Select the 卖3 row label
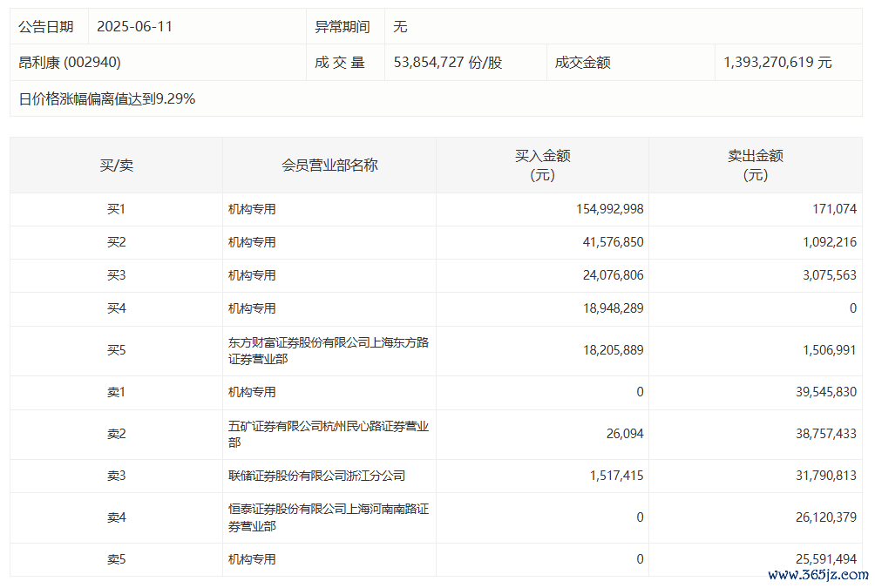Screen dimensions: 875x588 pyautogui.click(x=116, y=476)
